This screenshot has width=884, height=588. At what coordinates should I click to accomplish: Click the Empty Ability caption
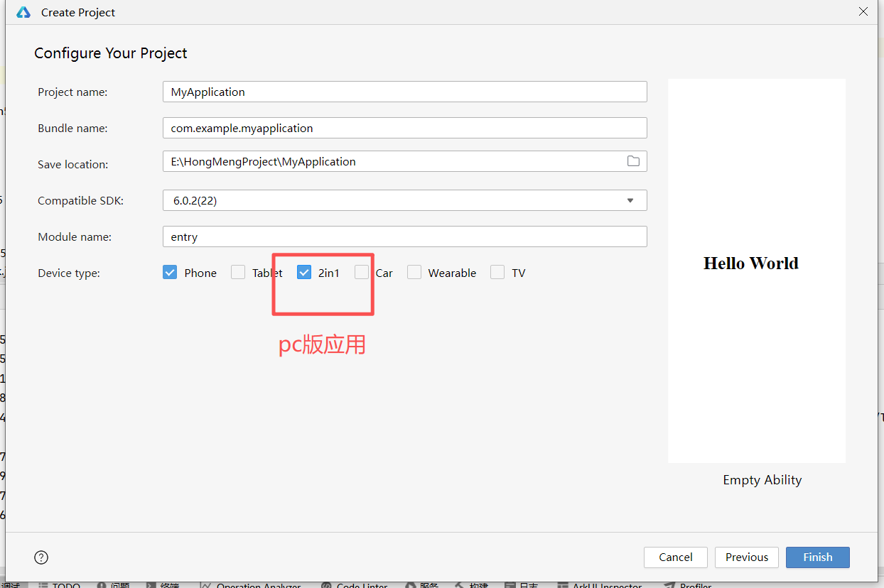(762, 480)
